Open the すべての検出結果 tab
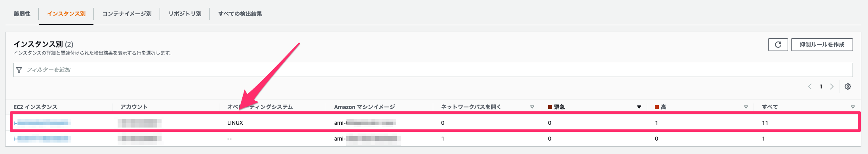This screenshot has width=868, height=154. coord(240,14)
